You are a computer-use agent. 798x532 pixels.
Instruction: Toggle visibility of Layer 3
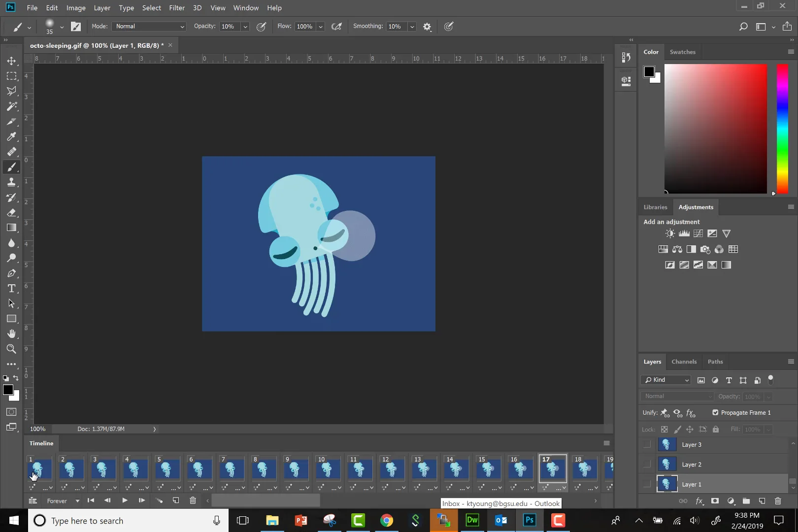647,444
